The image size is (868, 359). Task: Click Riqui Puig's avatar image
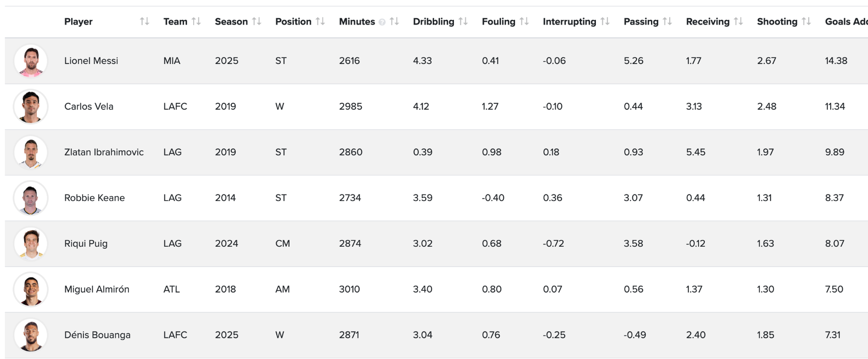(x=31, y=244)
